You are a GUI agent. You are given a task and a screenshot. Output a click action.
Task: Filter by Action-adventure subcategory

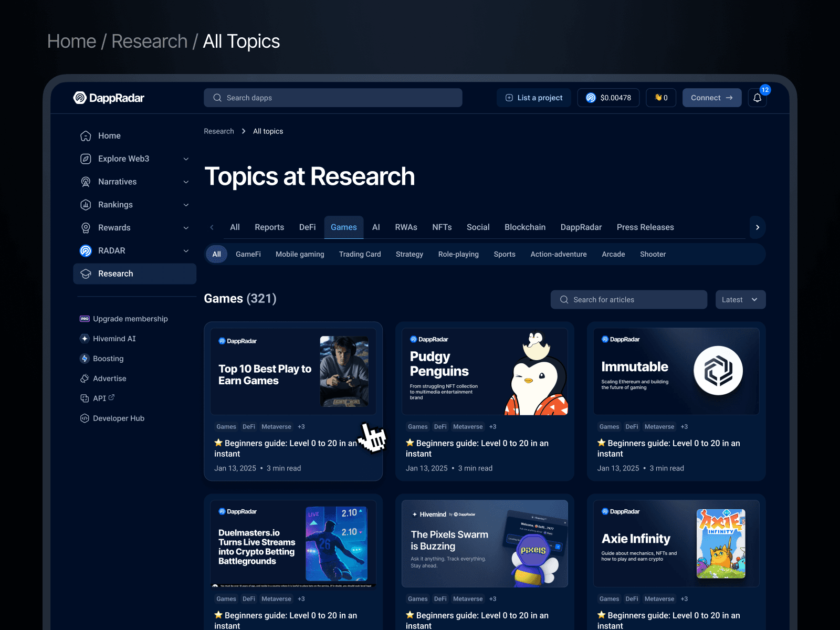(559, 254)
